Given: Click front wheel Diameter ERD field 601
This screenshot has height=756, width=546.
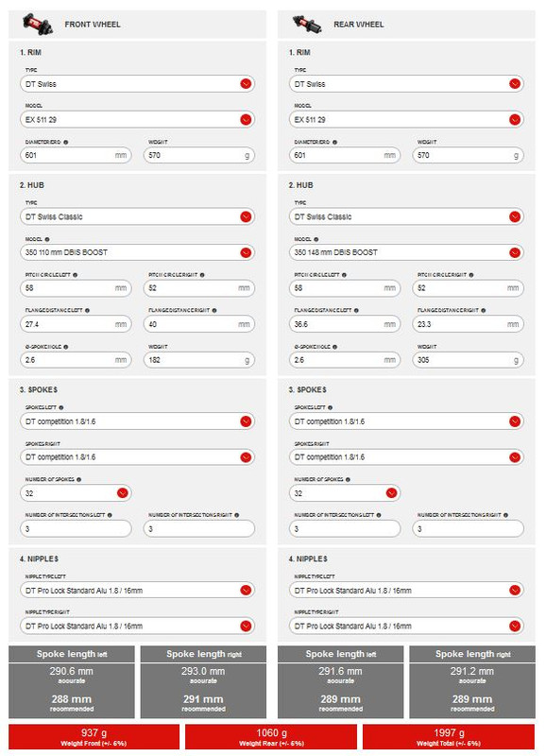Looking at the screenshot, I should tap(76, 155).
